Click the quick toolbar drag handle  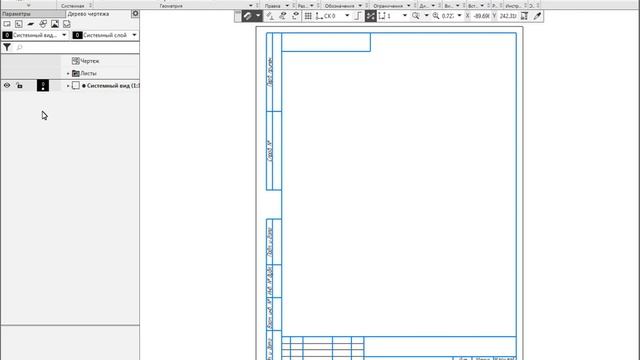point(238,16)
